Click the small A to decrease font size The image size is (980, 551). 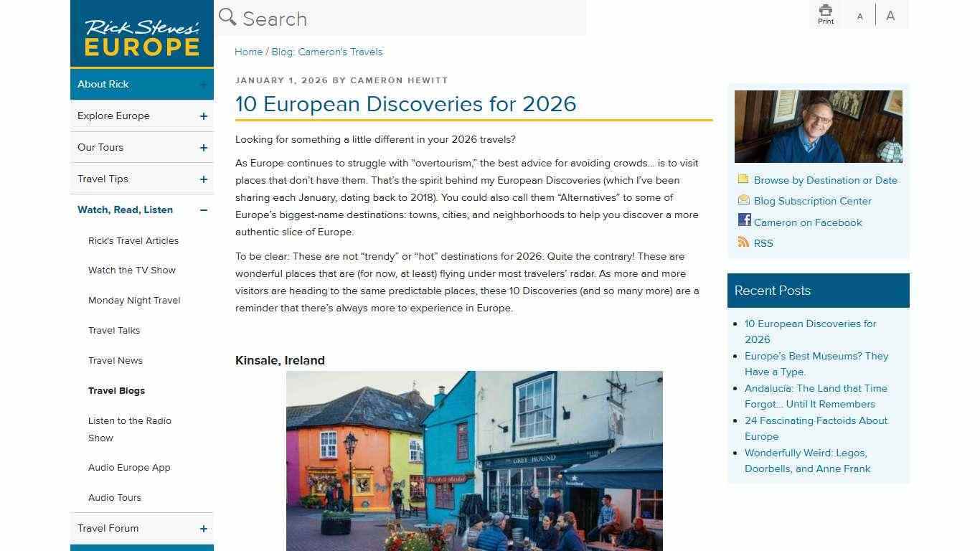point(859,15)
